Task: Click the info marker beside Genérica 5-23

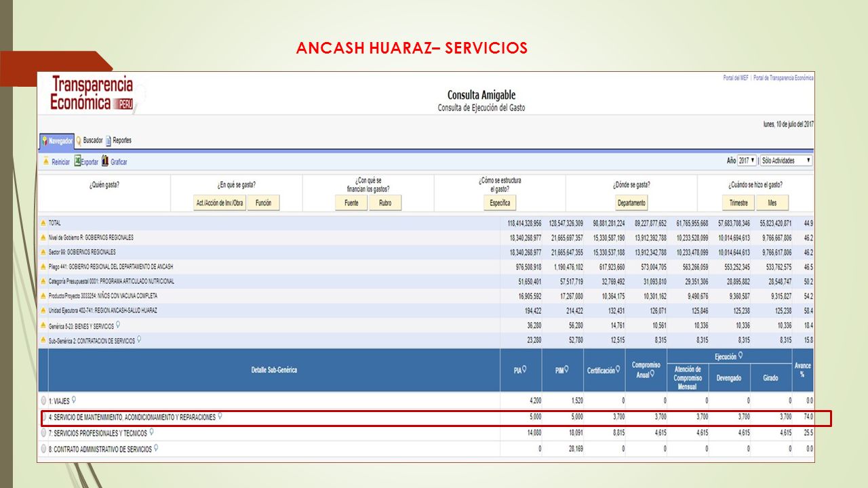Action: pyautogui.click(x=118, y=325)
